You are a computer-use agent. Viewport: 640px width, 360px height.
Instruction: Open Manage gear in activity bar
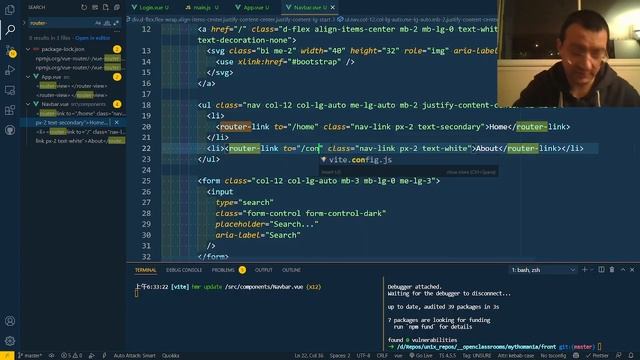coord(10,341)
